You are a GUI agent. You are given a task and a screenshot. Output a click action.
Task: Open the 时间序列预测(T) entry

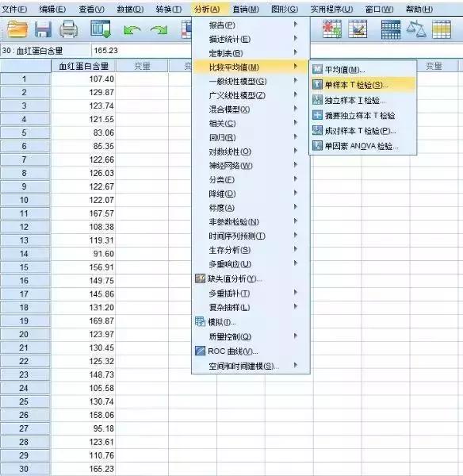251,236
